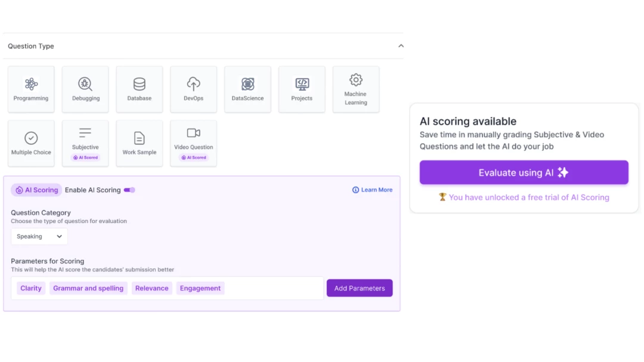Pick the Video Question camera icon
The width and height of the screenshot is (644, 362).
point(193,133)
